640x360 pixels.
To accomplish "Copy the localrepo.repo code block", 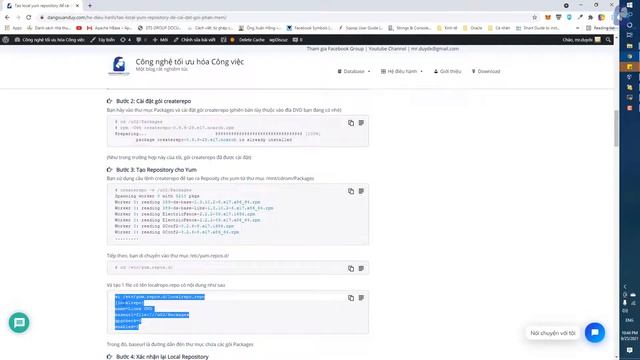I will [351, 298].
